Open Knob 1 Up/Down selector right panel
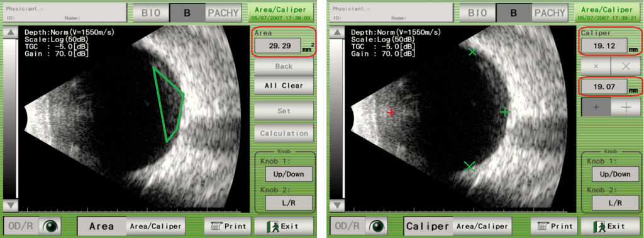The height and width of the screenshot is (238, 644). coord(615,174)
